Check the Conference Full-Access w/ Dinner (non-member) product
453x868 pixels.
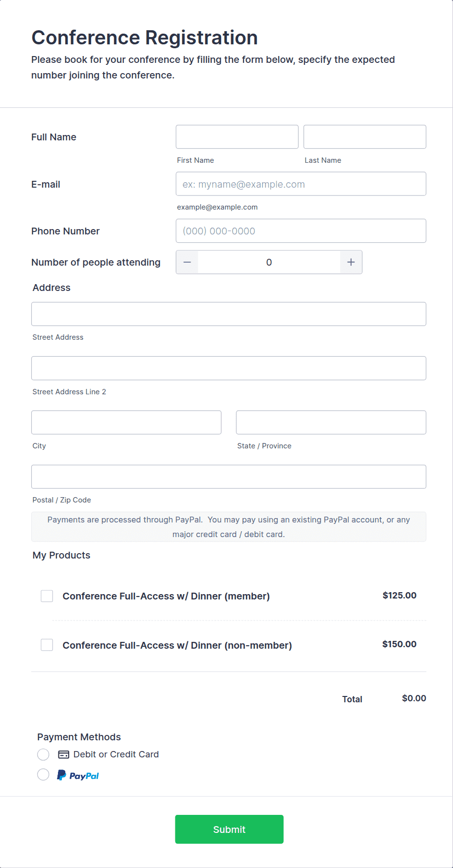point(47,644)
